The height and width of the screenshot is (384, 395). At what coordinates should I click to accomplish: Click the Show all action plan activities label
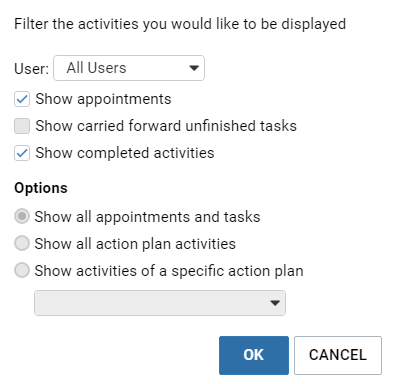pyautogui.click(x=135, y=244)
